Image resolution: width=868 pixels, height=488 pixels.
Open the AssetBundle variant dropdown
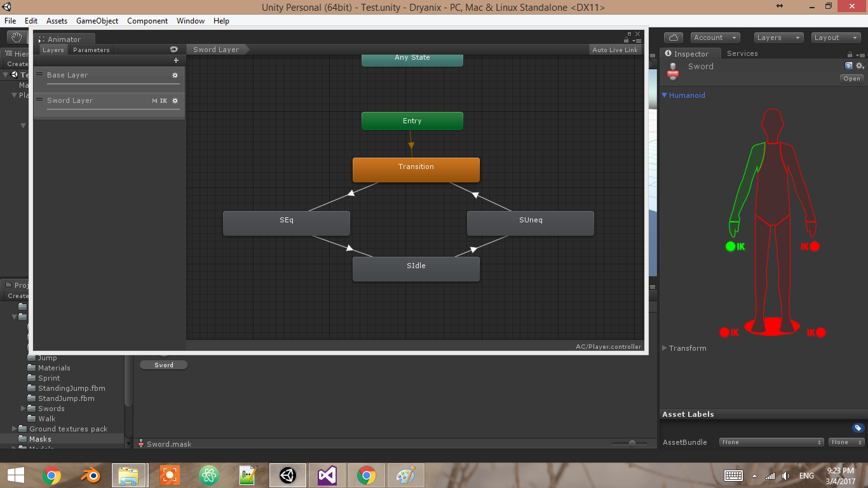(846, 442)
